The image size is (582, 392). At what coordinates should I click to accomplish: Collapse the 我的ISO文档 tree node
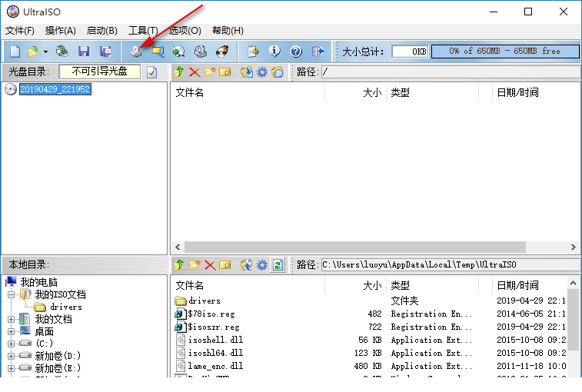click(11, 294)
